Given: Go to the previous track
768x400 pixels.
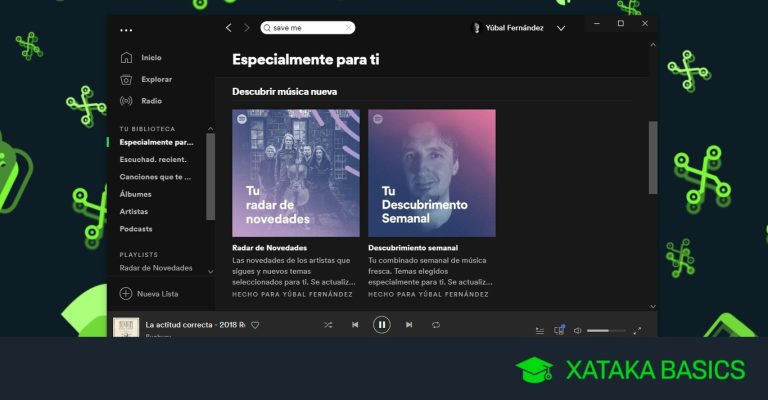Looking at the screenshot, I should point(355,325).
